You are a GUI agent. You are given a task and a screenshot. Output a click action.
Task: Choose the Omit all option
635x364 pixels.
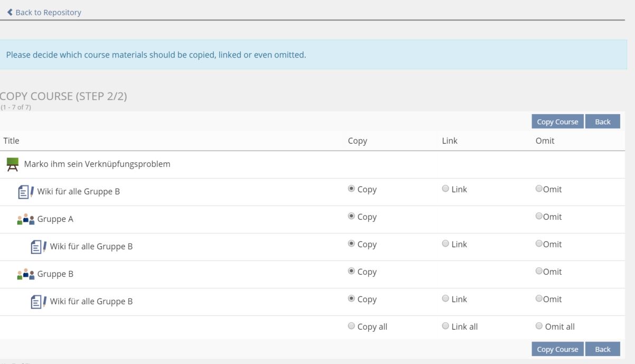[x=539, y=326]
